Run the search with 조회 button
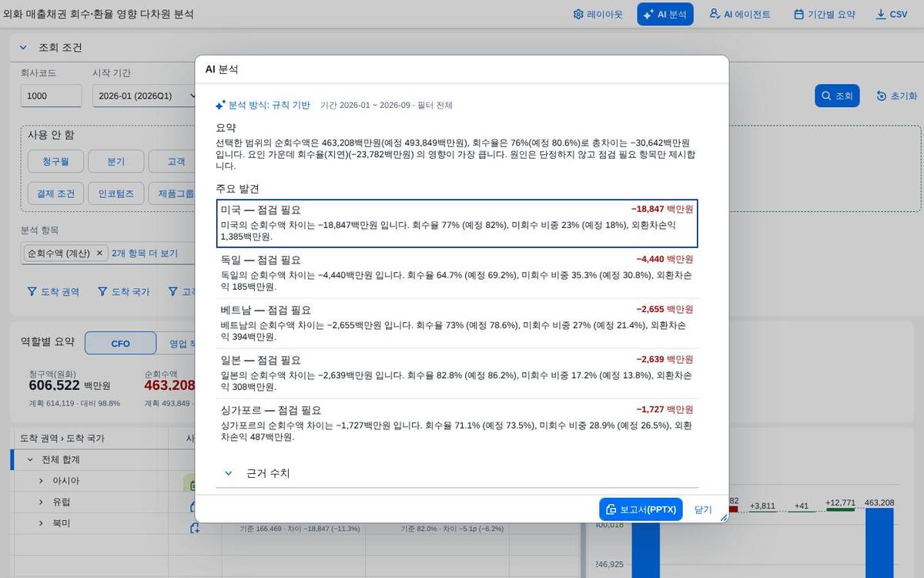This screenshot has width=924, height=578. [x=837, y=96]
